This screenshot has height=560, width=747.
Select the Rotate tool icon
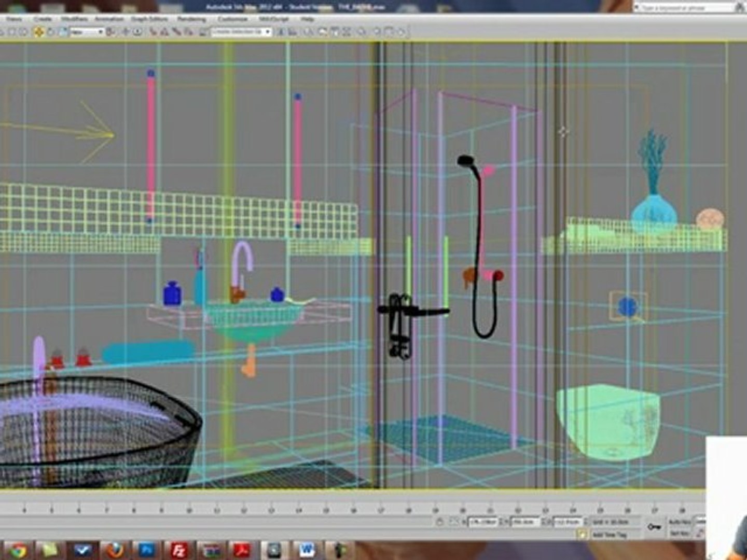tap(51, 32)
